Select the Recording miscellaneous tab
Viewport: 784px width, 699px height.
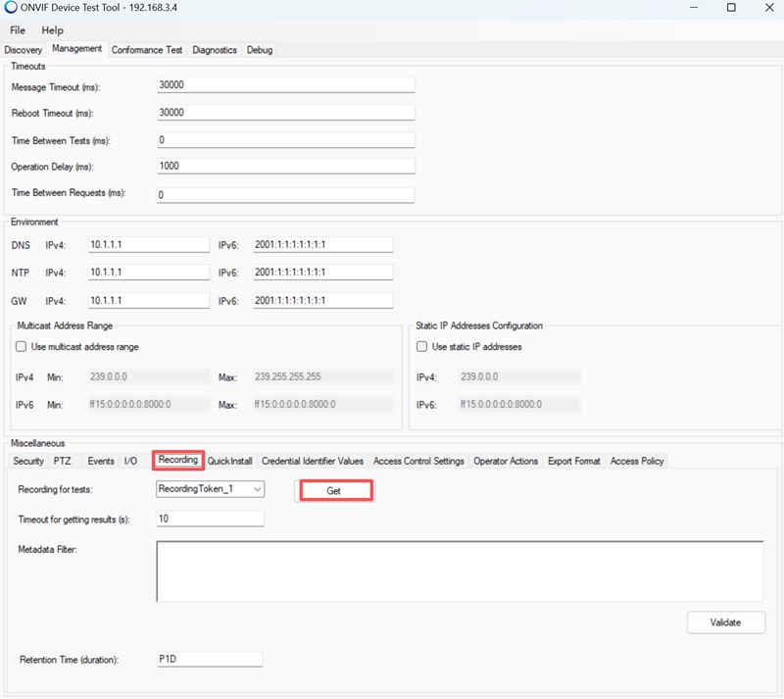[x=178, y=460]
